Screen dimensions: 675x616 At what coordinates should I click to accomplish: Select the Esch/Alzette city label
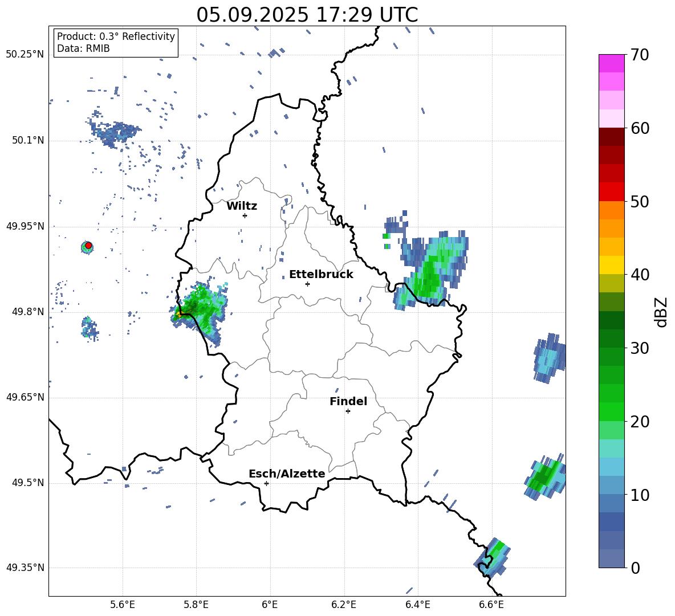(x=287, y=474)
